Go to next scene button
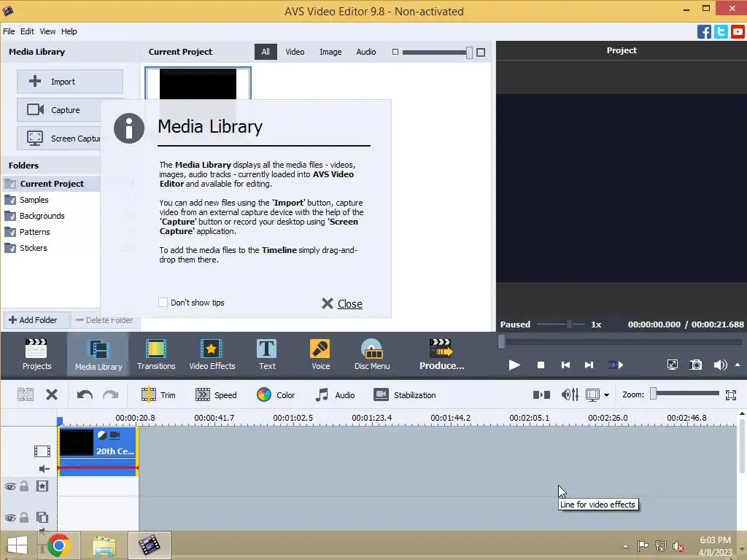Screen dimensions: 747x560 tap(616, 365)
